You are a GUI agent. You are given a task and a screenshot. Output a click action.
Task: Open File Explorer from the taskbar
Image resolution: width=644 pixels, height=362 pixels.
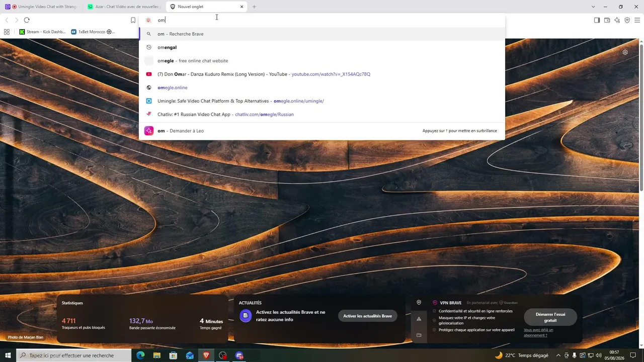tap(157, 355)
